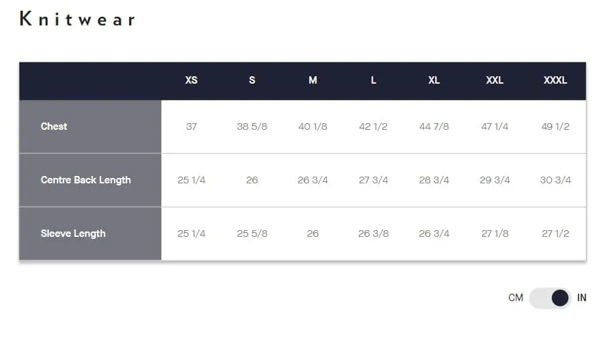Click the L size column header
The width and height of the screenshot is (610, 364).
(374, 80)
